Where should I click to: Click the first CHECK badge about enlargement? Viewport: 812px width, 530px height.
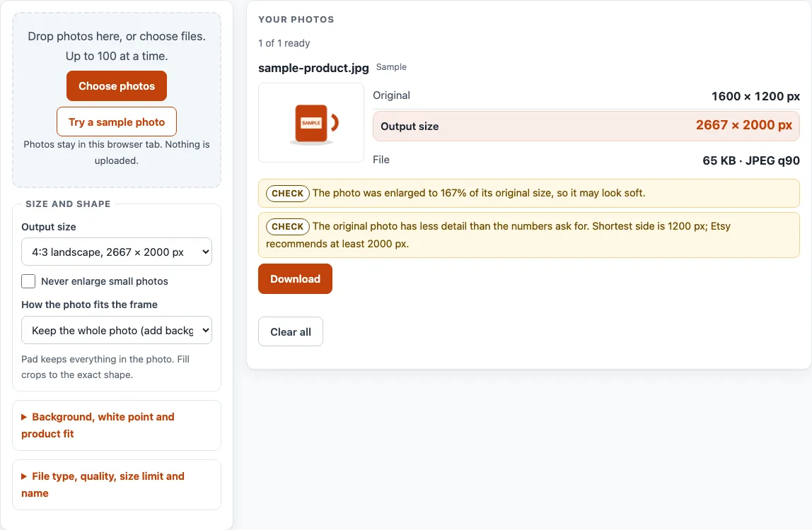(287, 193)
